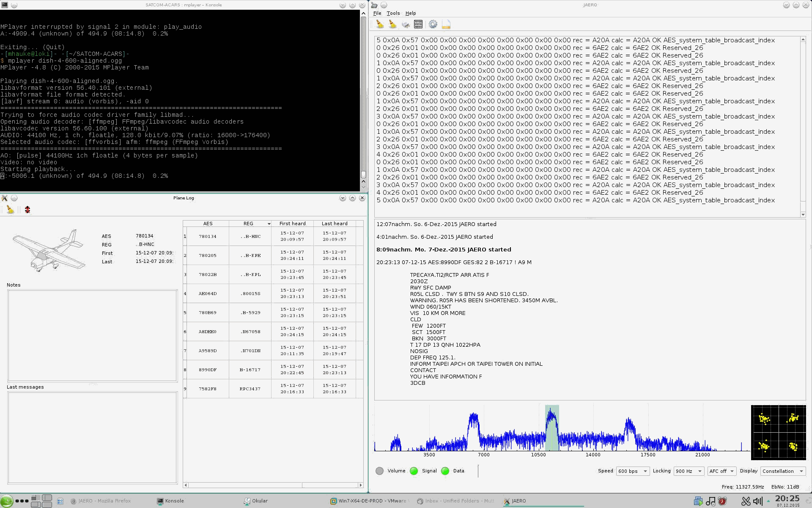Expand the Speed 600 bps dropdown
Image resolution: width=812 pixels, height=508 pixels.
pos(644,471)
